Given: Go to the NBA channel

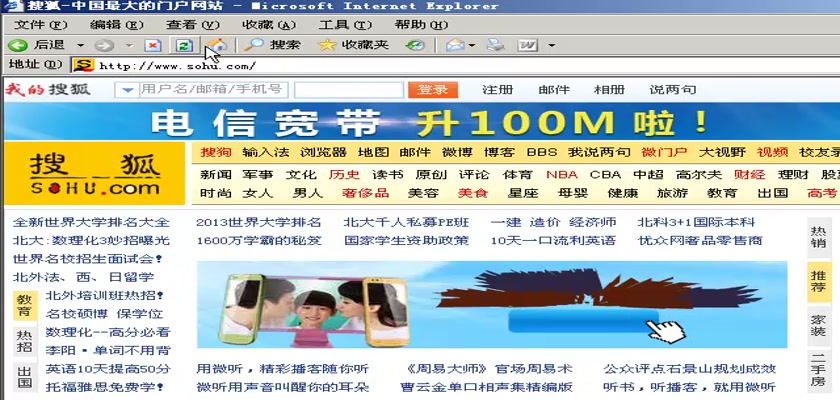Looking at the screenshot, I should pyautogui.click(x=562, y=175).
